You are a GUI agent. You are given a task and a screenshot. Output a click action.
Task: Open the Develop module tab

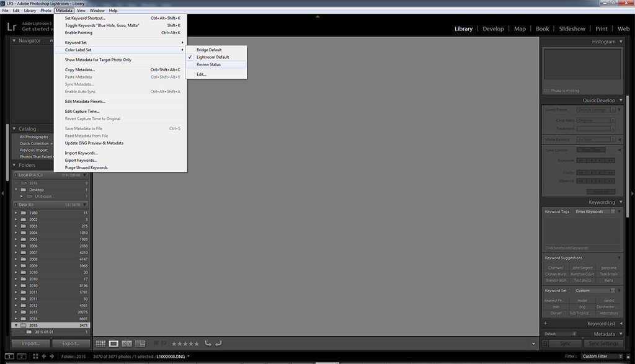pyautogui.click(x=493, y=29)
